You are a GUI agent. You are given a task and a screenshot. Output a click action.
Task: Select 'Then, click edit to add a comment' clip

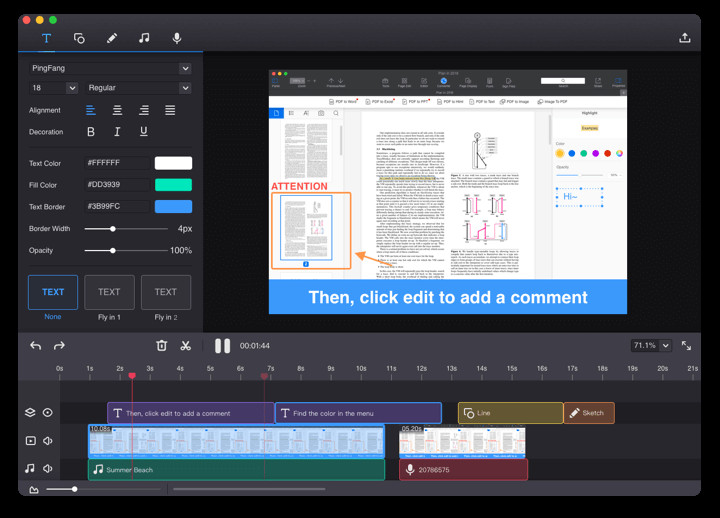tap(191, 413)
